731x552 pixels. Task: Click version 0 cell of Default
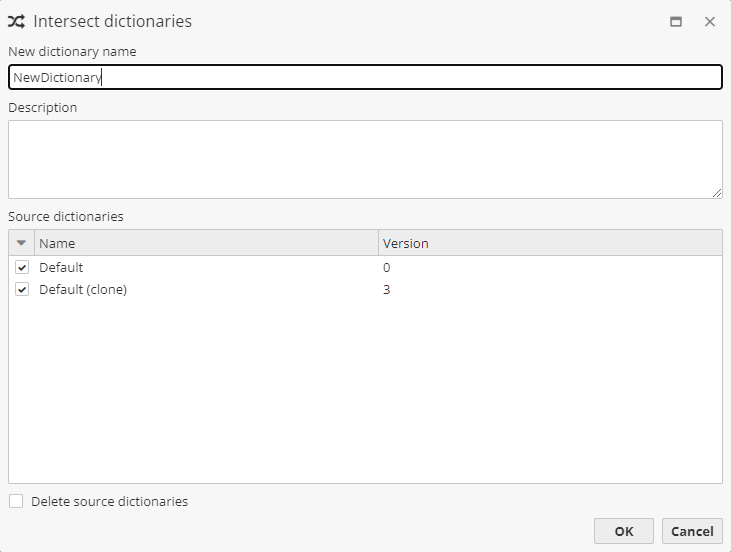(387, 268)
